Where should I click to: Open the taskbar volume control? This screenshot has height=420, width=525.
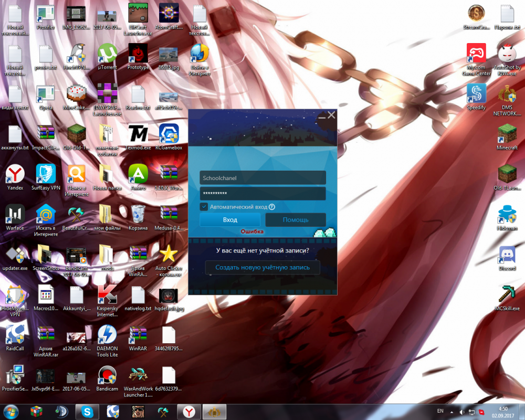pos(463,412)
